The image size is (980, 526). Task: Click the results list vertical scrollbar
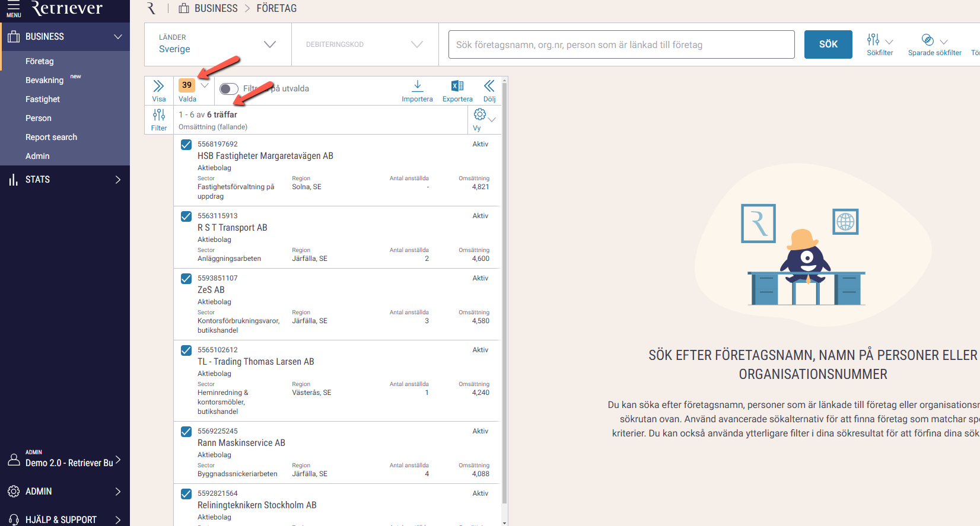(x=504, y=294)
